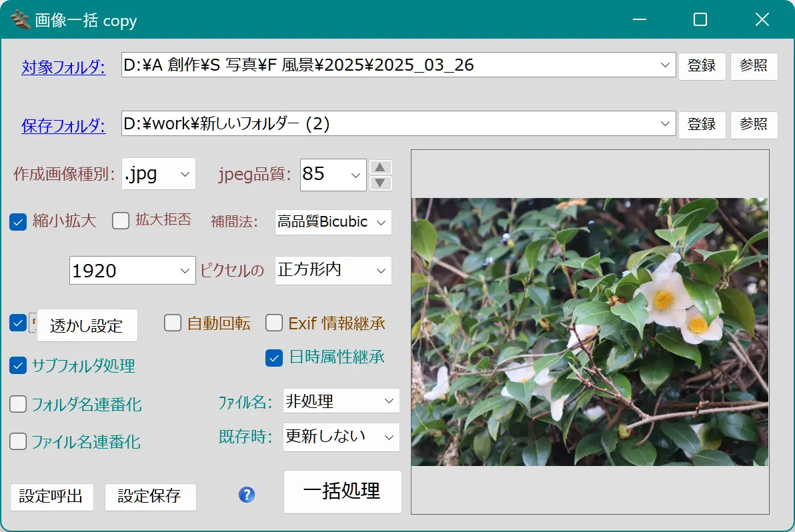Expand the 対象フォルダ path dropdown
This screenshot has height=532, width=795.
[665, 65]
